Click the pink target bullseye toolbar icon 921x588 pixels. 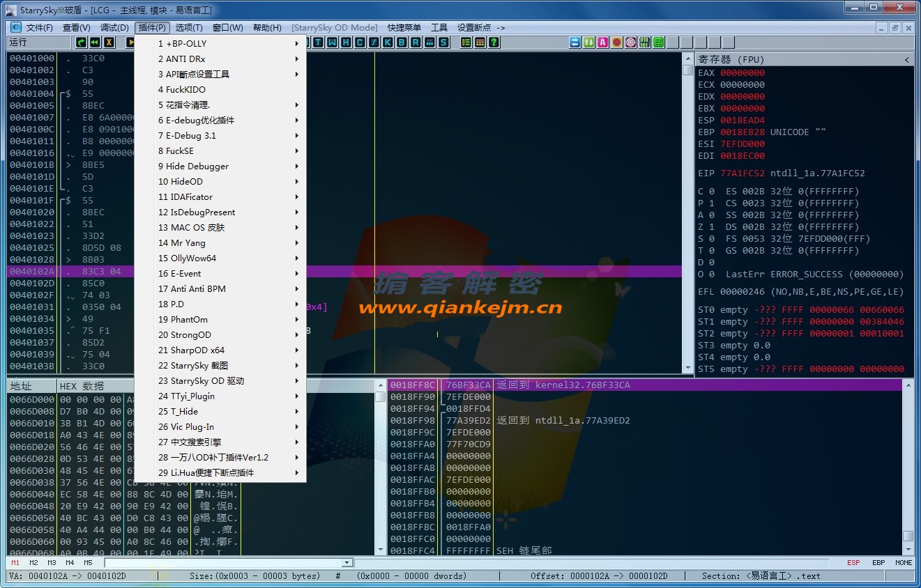coord(631,42)
